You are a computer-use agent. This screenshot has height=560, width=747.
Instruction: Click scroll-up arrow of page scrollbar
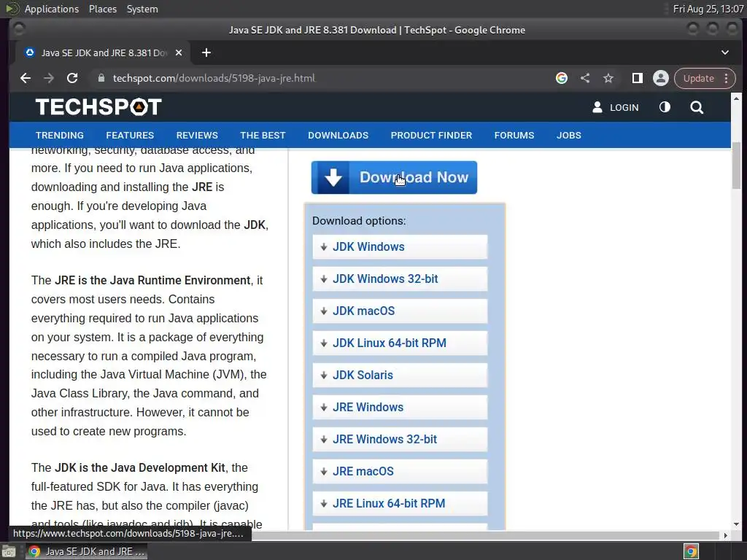736,98
